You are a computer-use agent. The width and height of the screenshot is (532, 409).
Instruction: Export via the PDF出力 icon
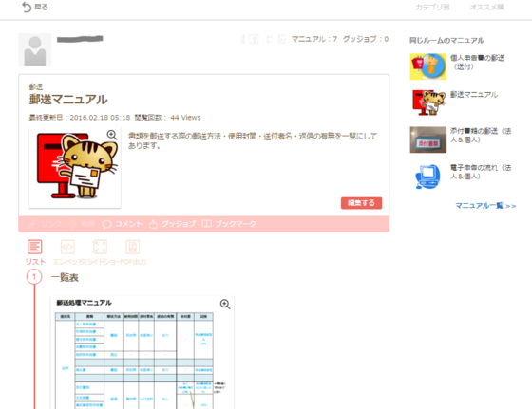pos(133,247)
